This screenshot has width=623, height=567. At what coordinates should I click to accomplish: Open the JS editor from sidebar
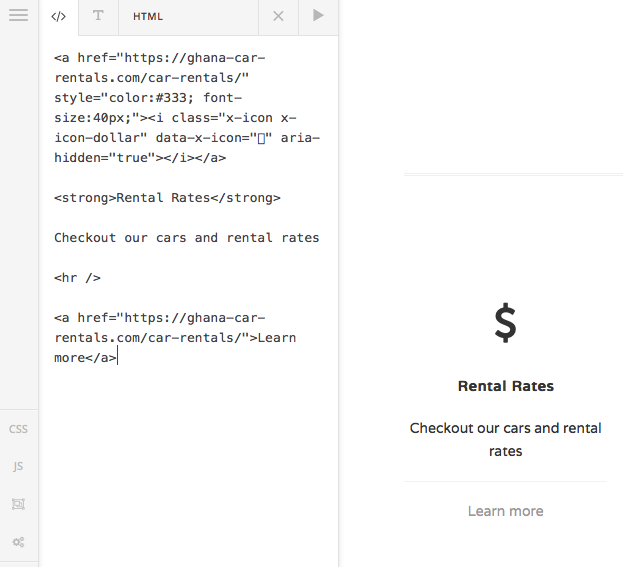point(18,466)
